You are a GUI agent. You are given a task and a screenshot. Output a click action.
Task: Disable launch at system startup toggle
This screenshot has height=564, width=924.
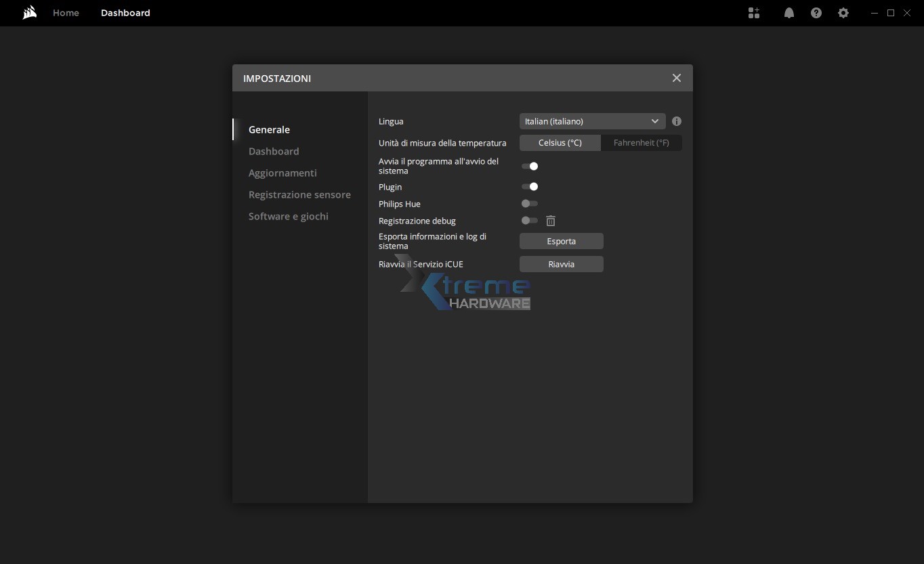(530, 166)
